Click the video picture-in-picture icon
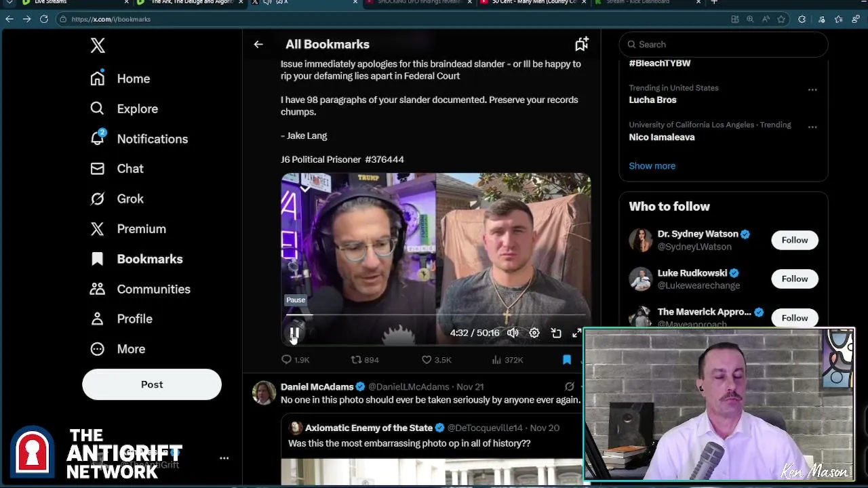The height and width of the screenshot is (488, 868). (556, 333)
